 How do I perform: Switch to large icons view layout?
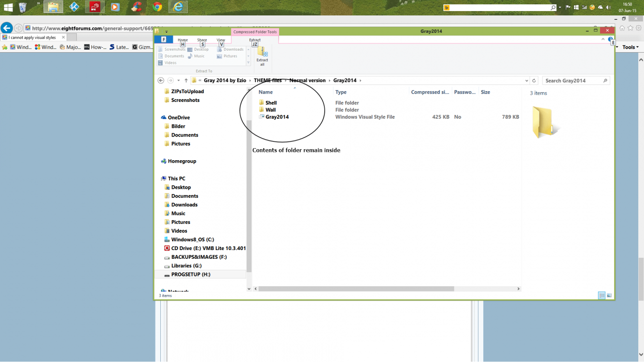click(x=609, y=295)
